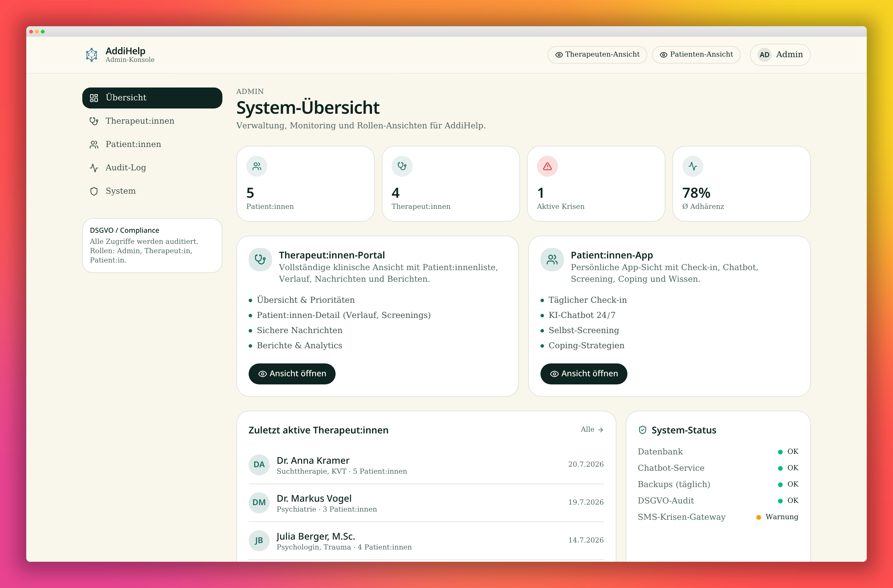Click the Backups (täglich) status label
The width and height of the screenshot is (893, 588).
click(674, 484)
